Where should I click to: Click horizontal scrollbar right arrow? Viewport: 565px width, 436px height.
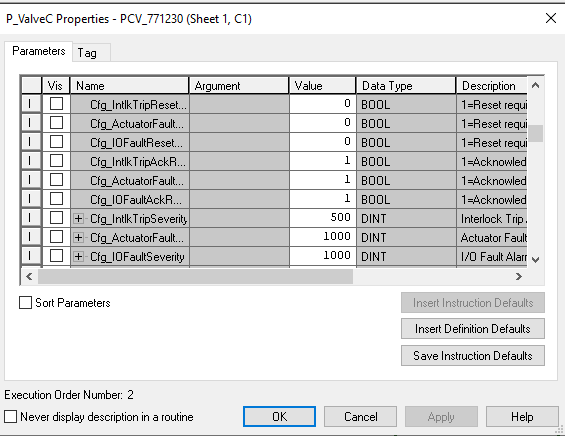pyautogui.click(x=519, y=276)
